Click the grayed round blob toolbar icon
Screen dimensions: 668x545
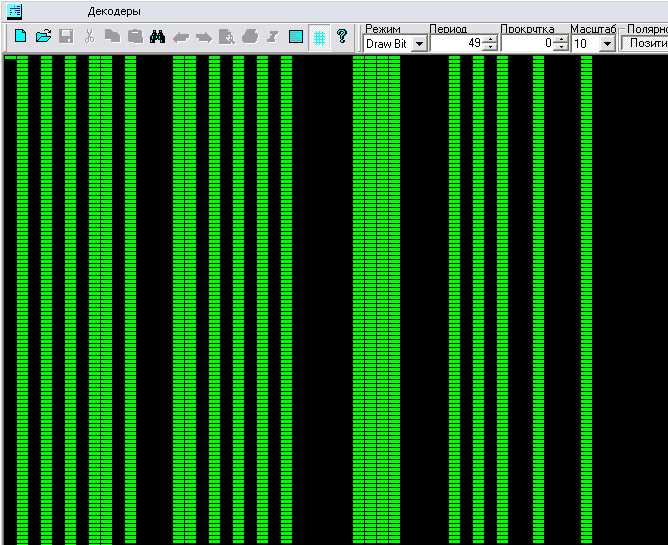click(x=250, y=36)
